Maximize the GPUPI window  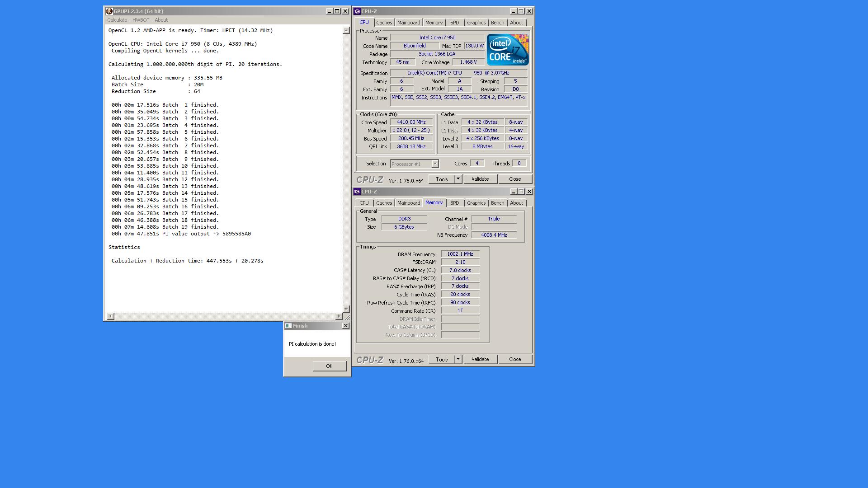pos(337,11)
